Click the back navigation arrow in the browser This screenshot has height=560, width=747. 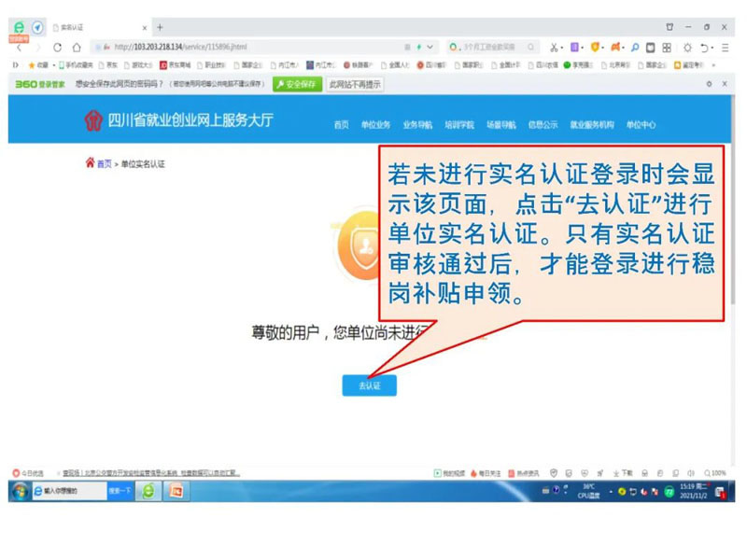[19, 45]
